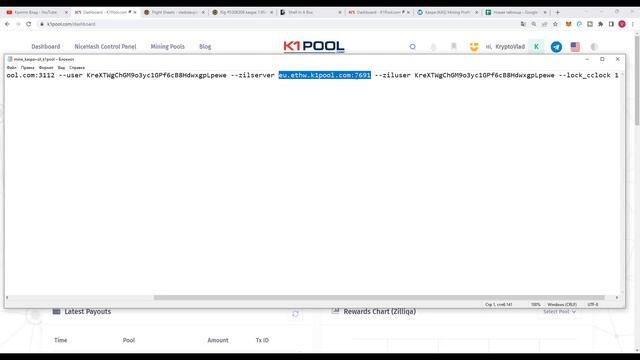The width and height of the screenshot is (640, 360).
Task: Maximize the Notepad window
Action: pyautogui.click(x=602, y=59)
